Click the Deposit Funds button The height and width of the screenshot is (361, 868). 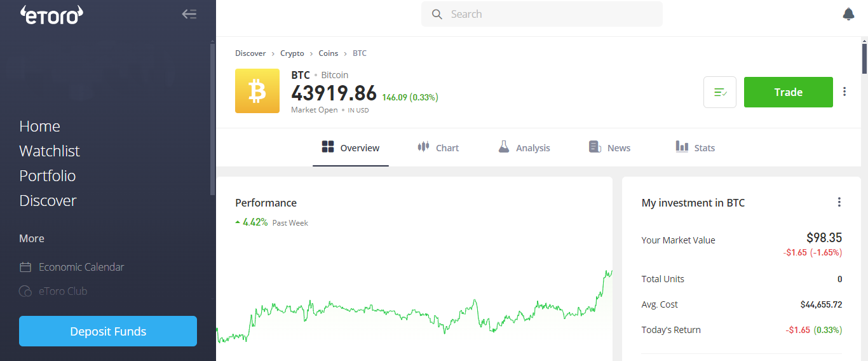108,331
